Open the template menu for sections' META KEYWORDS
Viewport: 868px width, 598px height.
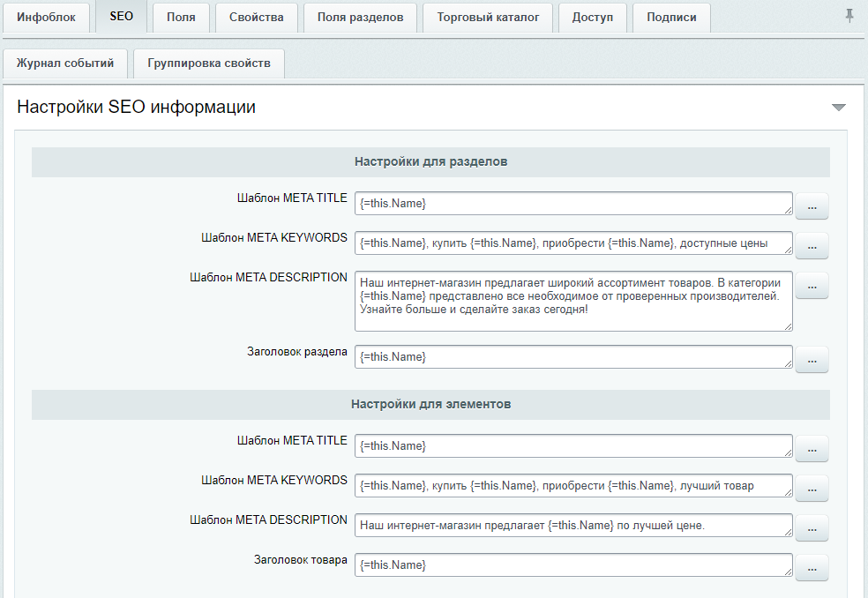pos(812,246)
